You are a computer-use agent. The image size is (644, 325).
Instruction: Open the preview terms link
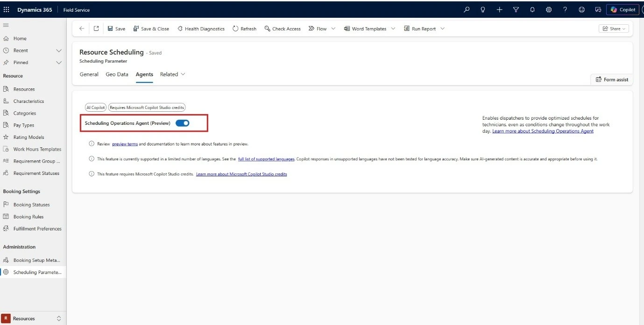125,144
